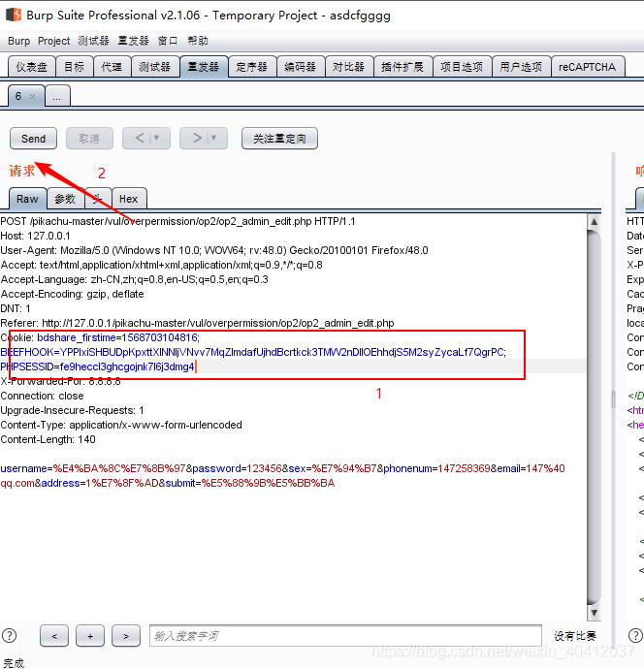Click the plus search options button
Screen dimensions: 644x669
click(x=90, y=636)
